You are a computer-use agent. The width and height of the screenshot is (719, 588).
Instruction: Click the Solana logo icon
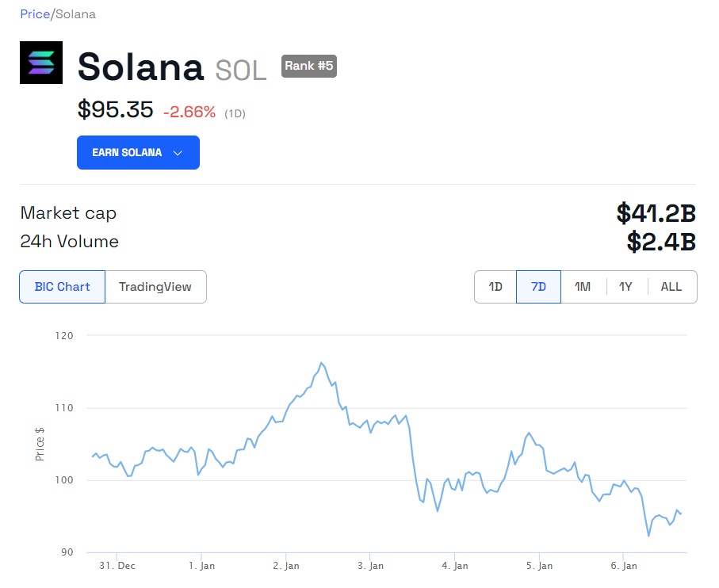40,63
